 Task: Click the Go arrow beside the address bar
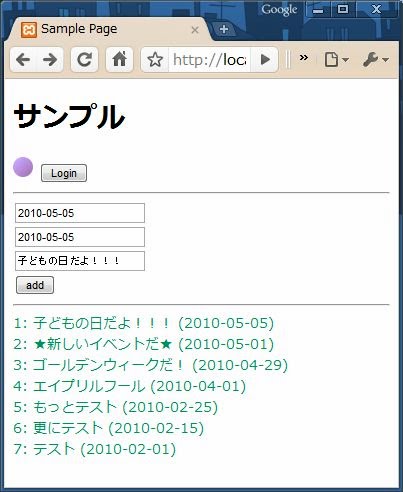265,60
